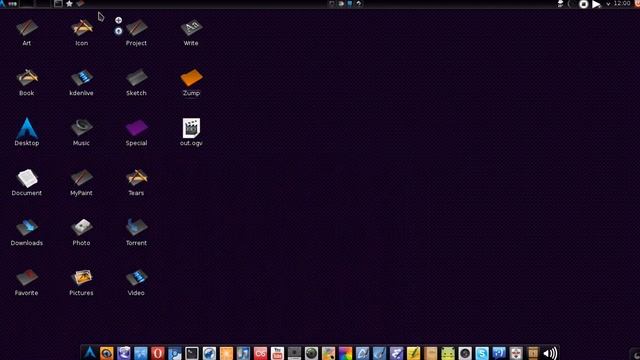This screenshot has width=640, height=360.
Task: Click the Arch logo launcher in the dock
Action: (x=90, y=353)
